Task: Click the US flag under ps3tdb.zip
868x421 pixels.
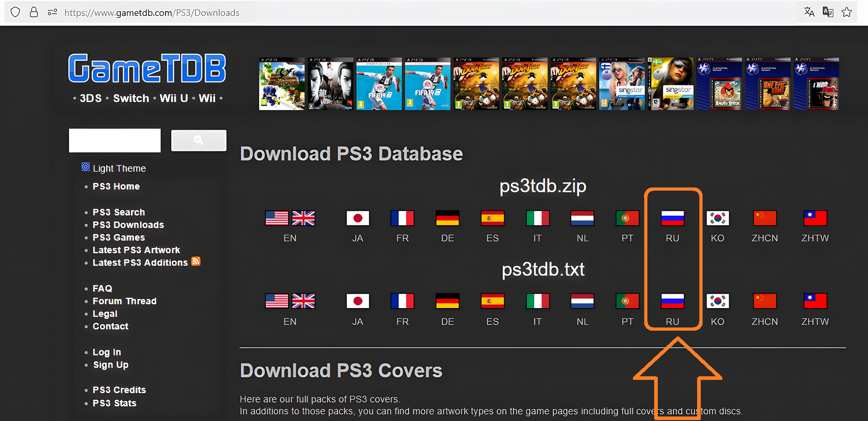Action: tap(277, 218)
